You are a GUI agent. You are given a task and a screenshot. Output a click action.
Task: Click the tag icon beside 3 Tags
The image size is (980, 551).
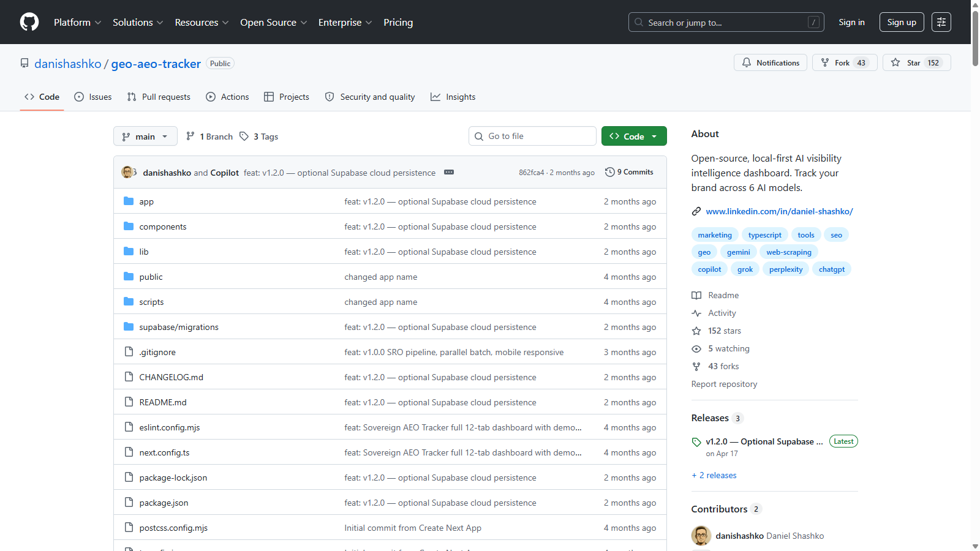coord(244,137)
